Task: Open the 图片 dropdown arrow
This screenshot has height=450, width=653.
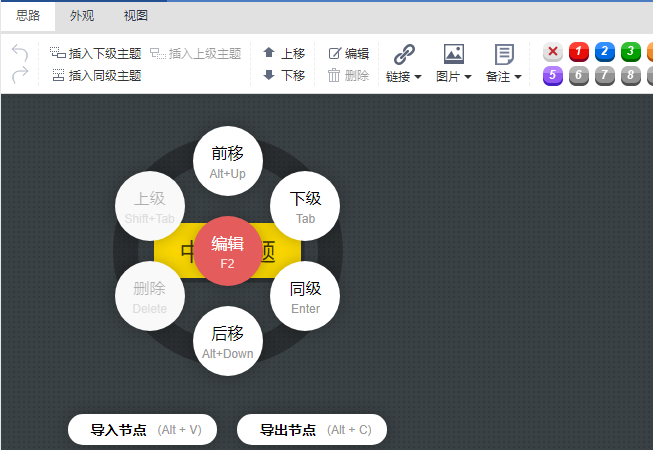Action: pos(468,77)
